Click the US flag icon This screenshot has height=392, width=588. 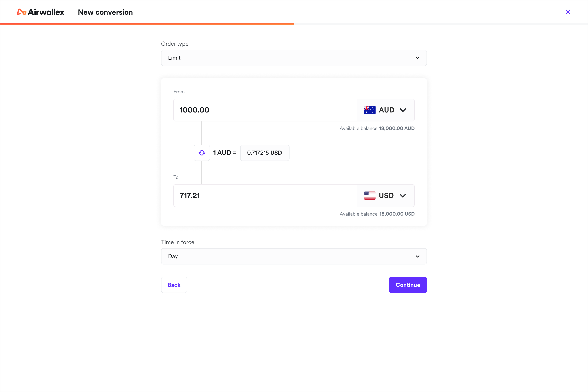pyautogui.click(x=370, y=196)
